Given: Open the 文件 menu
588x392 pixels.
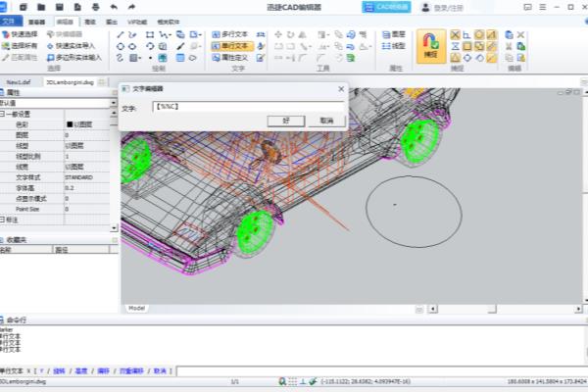Looking at the screenshot, I should coord(11,20).
